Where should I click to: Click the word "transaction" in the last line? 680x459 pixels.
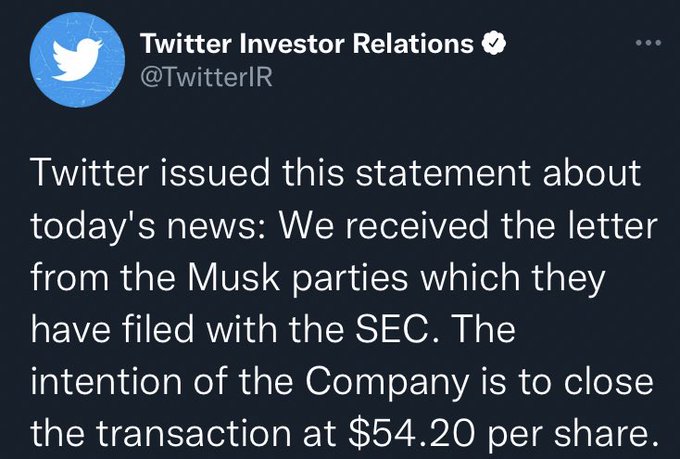point(193,433)
